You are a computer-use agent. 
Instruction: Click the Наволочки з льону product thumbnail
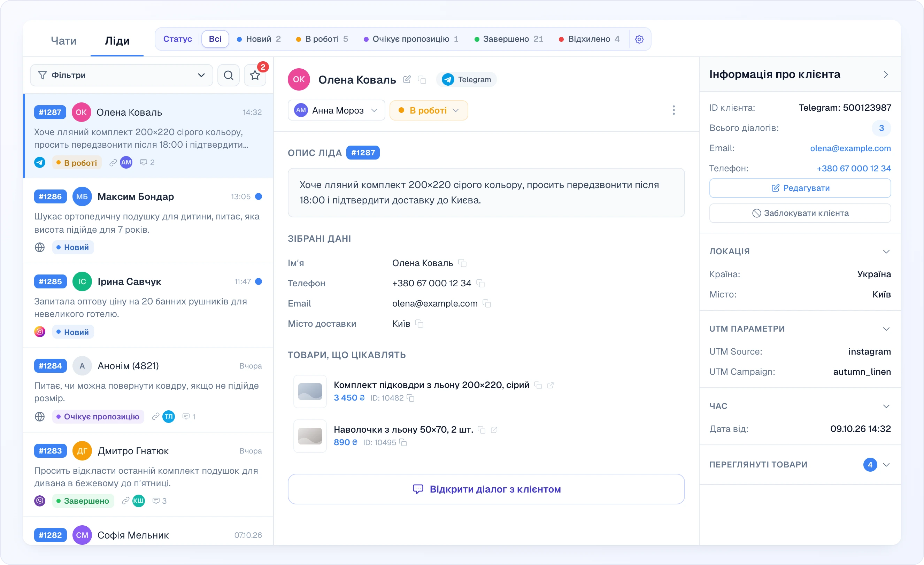click(310, 436)
